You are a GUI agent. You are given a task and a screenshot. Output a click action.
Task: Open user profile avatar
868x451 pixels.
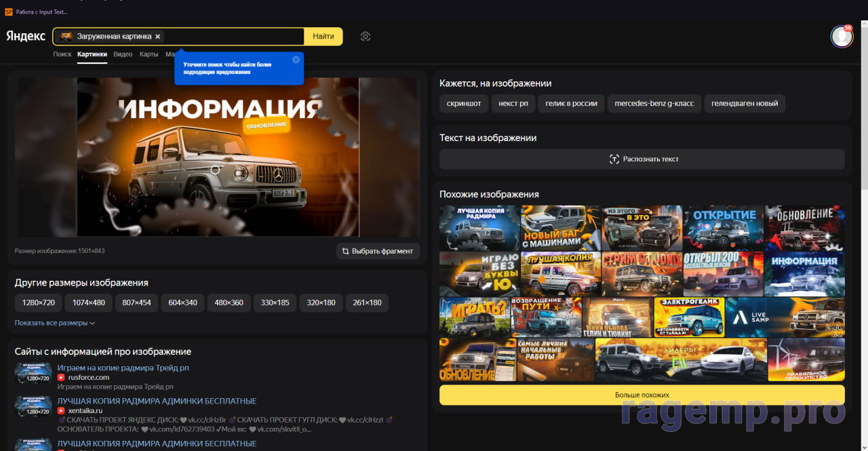[842, 37]
